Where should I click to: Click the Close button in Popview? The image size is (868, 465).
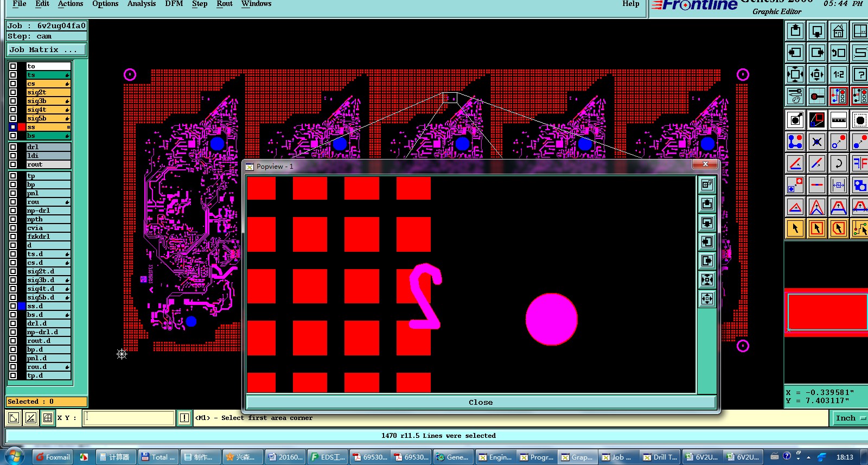pyautogui.click(x=481, y=402)
